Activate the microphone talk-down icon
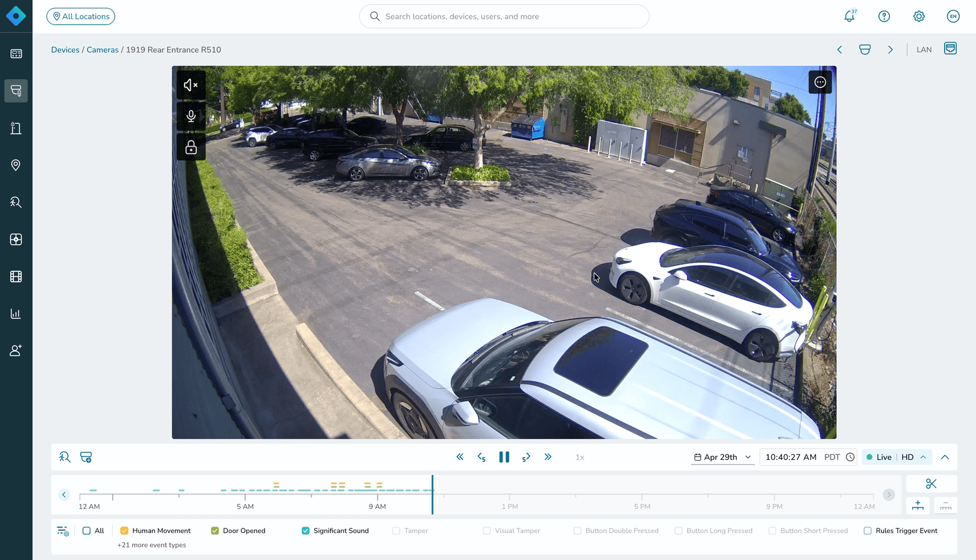 point(191,116)
